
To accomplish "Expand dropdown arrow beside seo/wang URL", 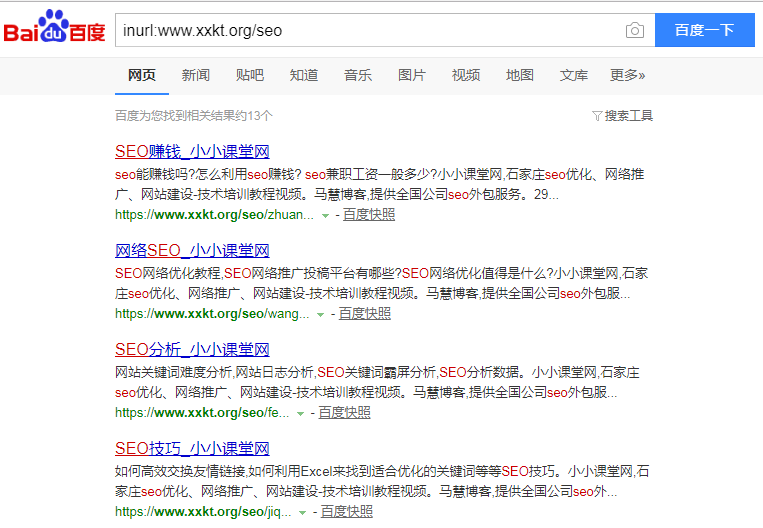I will 320,314.
